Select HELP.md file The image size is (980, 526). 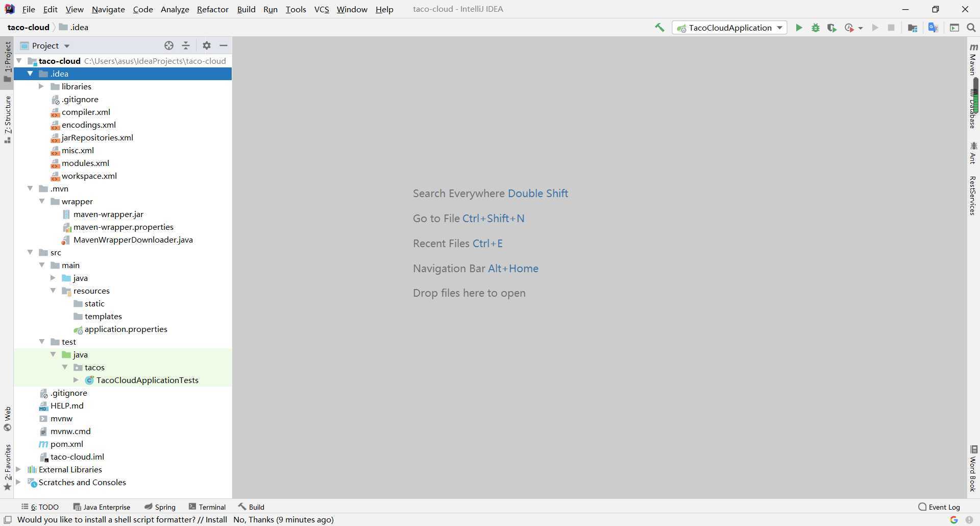[66, 405]
